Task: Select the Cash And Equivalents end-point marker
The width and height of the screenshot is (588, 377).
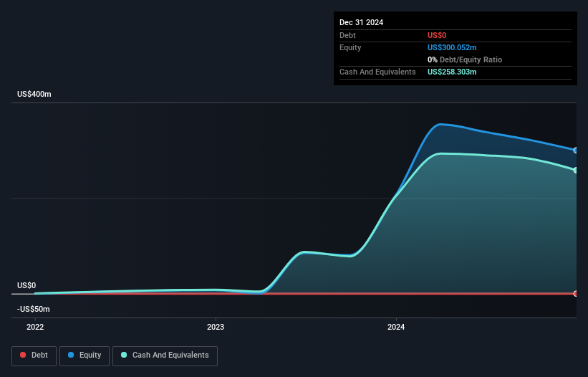Action: point(576,171)
